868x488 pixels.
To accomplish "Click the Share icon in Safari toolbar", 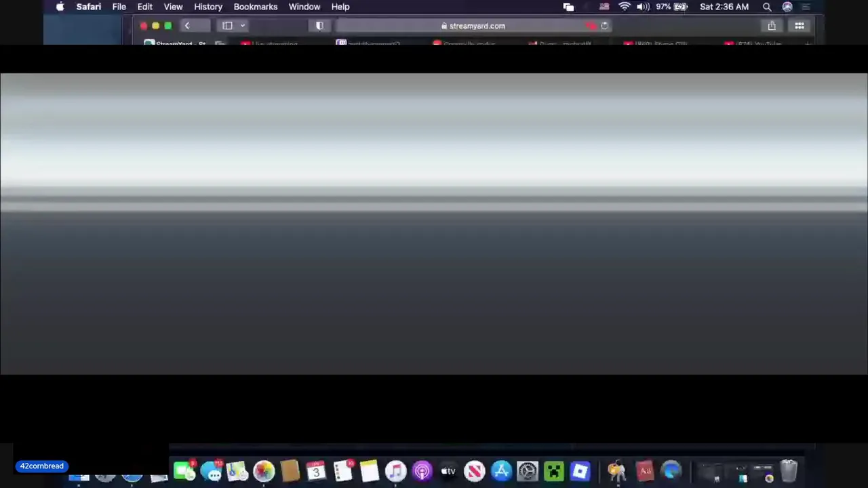I will 772,26.
